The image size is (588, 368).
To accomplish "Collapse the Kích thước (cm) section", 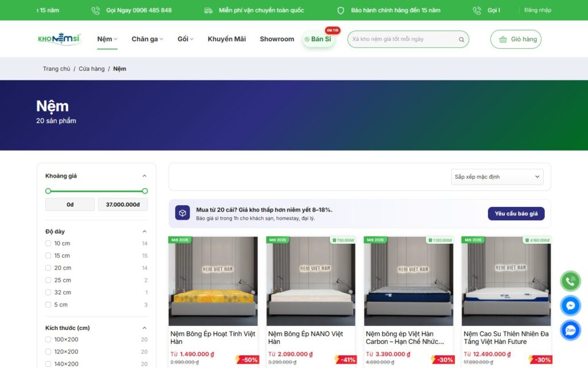I will coord(144,328).
